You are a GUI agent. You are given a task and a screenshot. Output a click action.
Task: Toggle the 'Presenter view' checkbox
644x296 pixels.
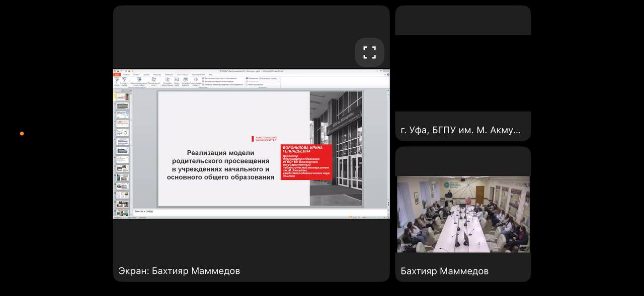point(247,84)
